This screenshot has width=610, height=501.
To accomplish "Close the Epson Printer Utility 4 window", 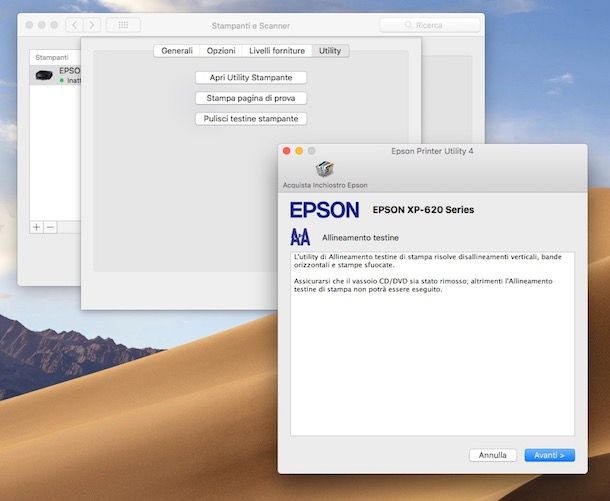I will 287,151.
